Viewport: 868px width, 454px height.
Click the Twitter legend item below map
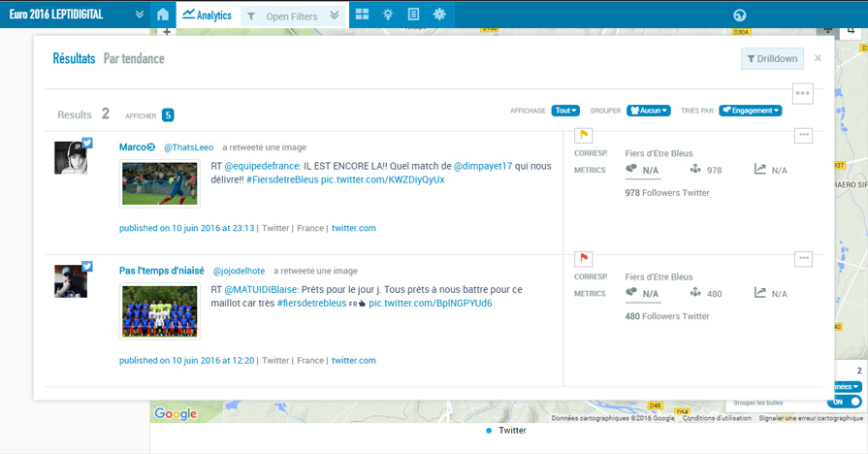click(506, 430)
